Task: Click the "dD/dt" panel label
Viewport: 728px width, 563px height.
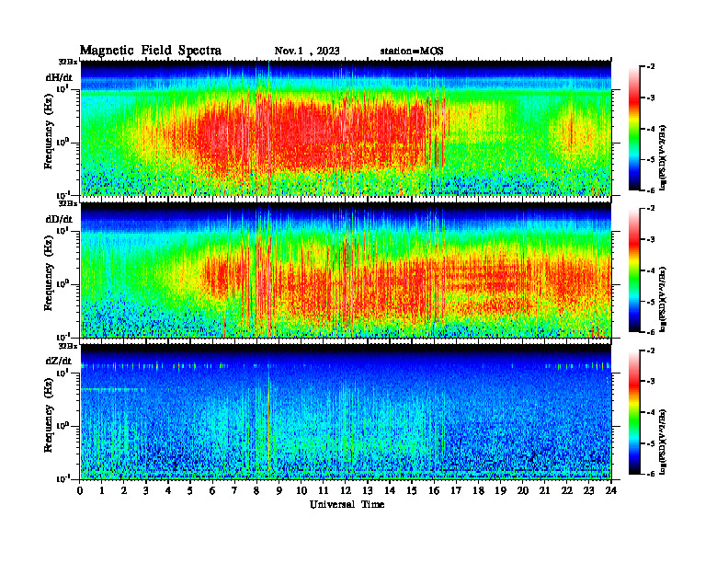Action: (x=59, y=219)
